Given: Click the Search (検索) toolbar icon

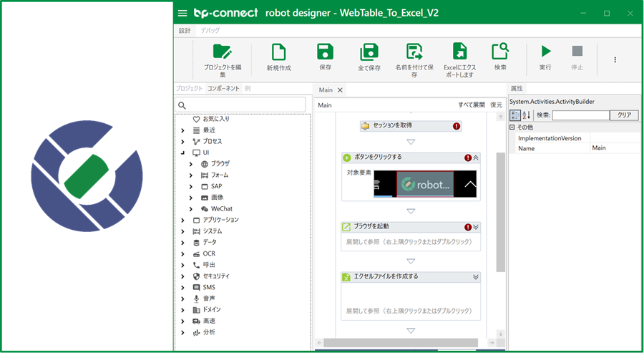Looking at the screenshot, I should pos(500,52).
